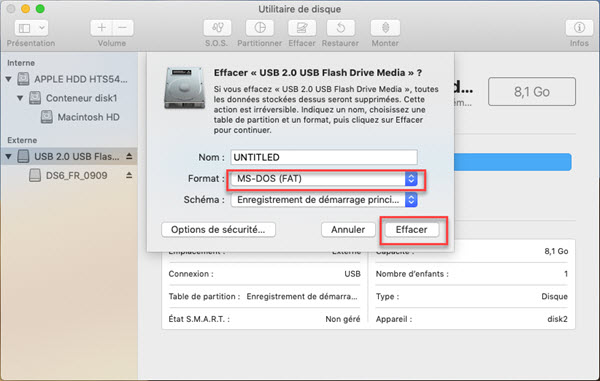Click the blue disk usage bar

click(513, 162)
